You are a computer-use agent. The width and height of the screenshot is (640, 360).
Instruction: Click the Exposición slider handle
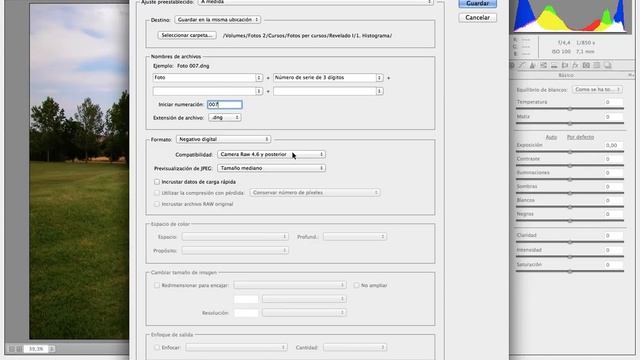(x=570, y=152)
